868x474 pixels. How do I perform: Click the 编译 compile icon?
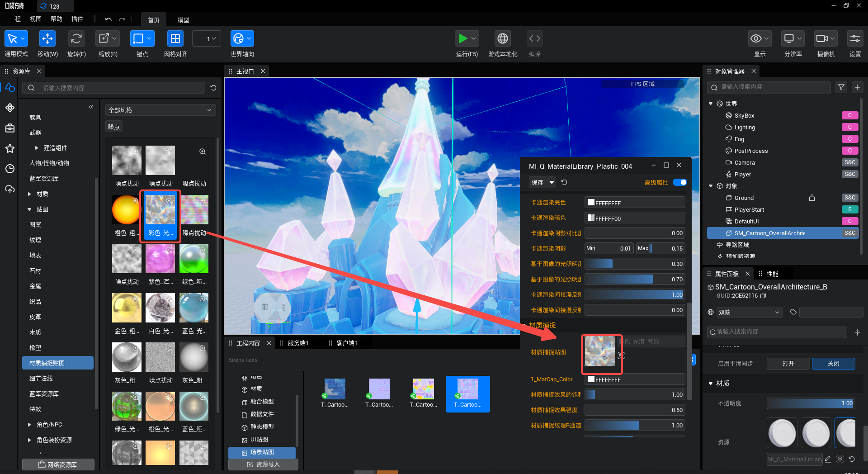[535, 39]
